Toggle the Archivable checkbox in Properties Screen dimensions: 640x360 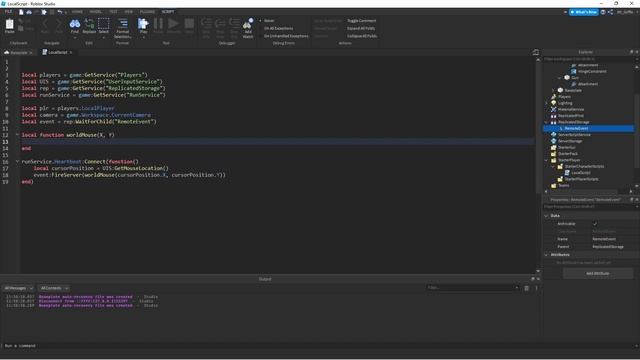[595, 224]
